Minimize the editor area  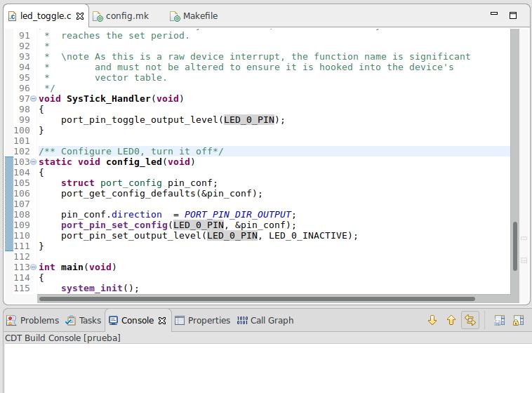coord(494,13)
